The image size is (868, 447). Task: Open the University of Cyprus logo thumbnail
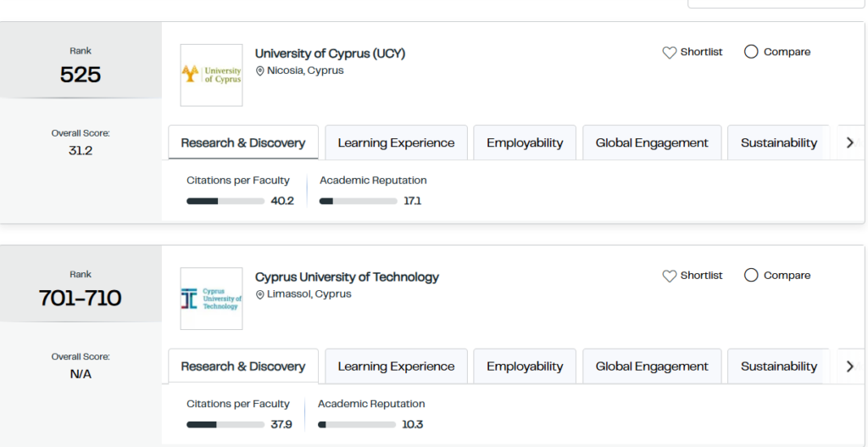pyautogui.click(x=211, y=75)
